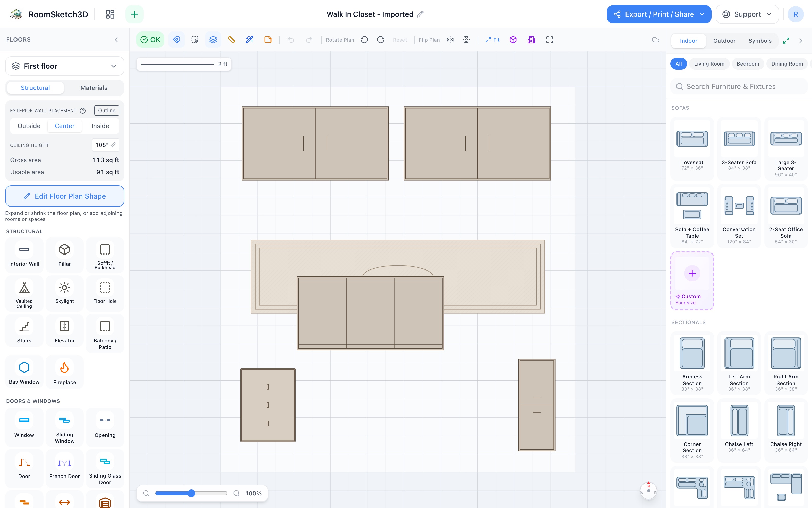Add a Fireplace structural element
812x508 pixels.
pos(64,372)
